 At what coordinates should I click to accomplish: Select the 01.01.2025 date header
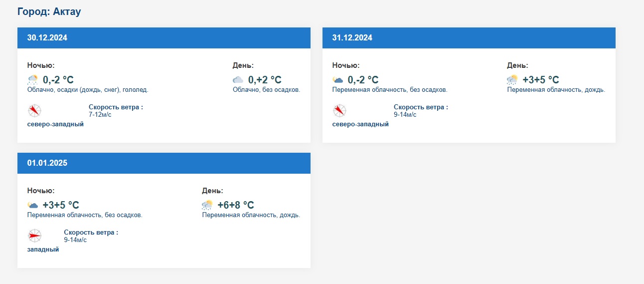click(47, 163)
